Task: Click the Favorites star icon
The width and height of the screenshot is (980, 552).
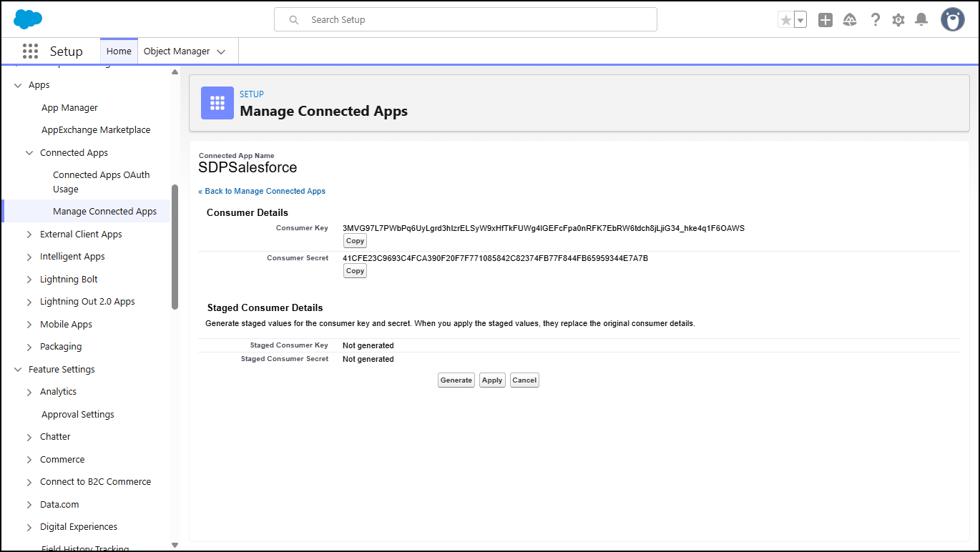Action: tap(786, 20)
